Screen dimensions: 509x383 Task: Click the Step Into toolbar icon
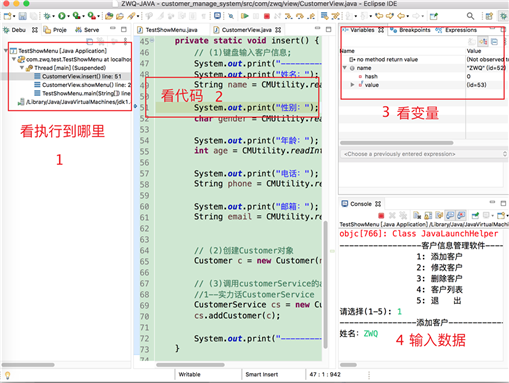click(289, 16)
